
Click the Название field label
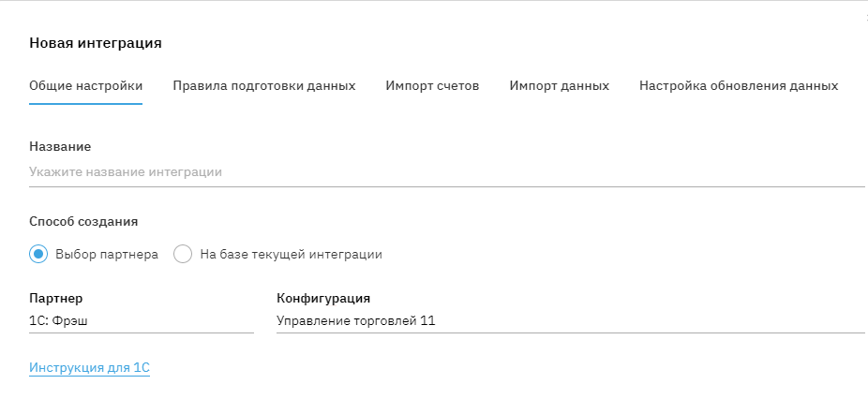click(x=60, y=147)
